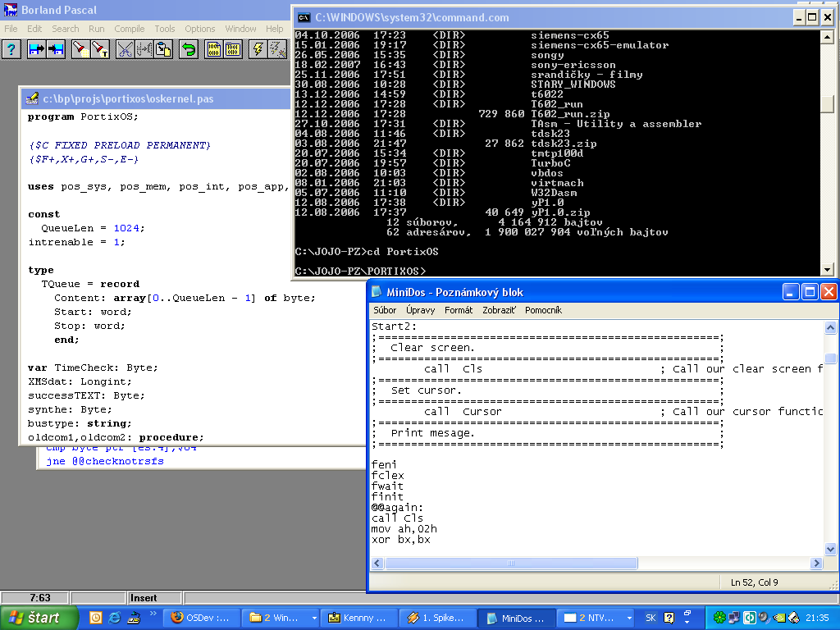
Task: Open the Súbor menu in Notepad
Action: coord(385,310)
